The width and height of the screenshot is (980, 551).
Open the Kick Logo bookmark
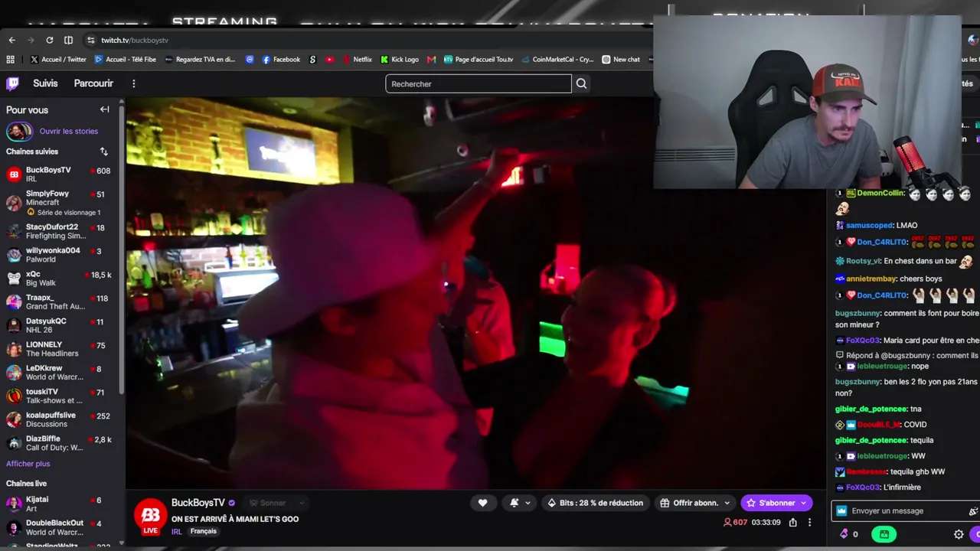400,59
